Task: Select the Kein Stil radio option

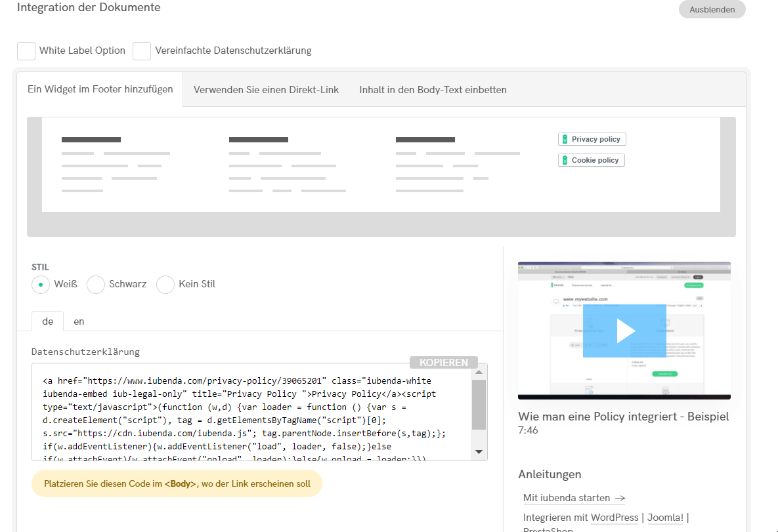Action: [x=165, y=285]
